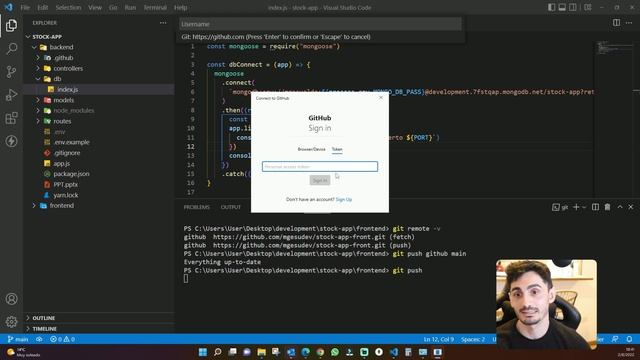Open the Terminal menu
Screen dimensions: 640x360
[155, 7]
